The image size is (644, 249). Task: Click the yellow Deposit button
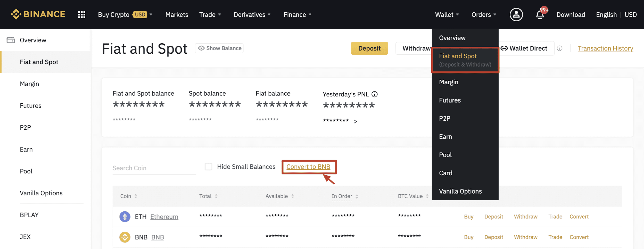pyautogui.click(x=369, y=48)
